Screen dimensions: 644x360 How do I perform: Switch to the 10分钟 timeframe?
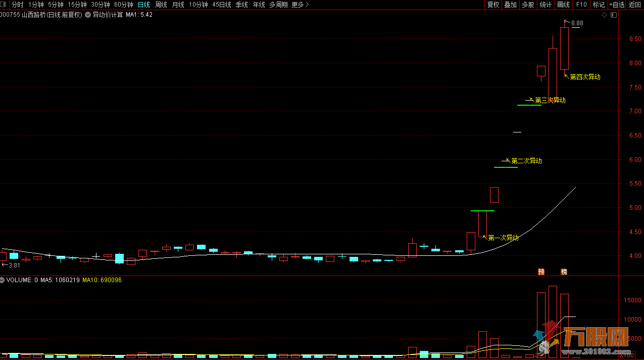[199, 5]
